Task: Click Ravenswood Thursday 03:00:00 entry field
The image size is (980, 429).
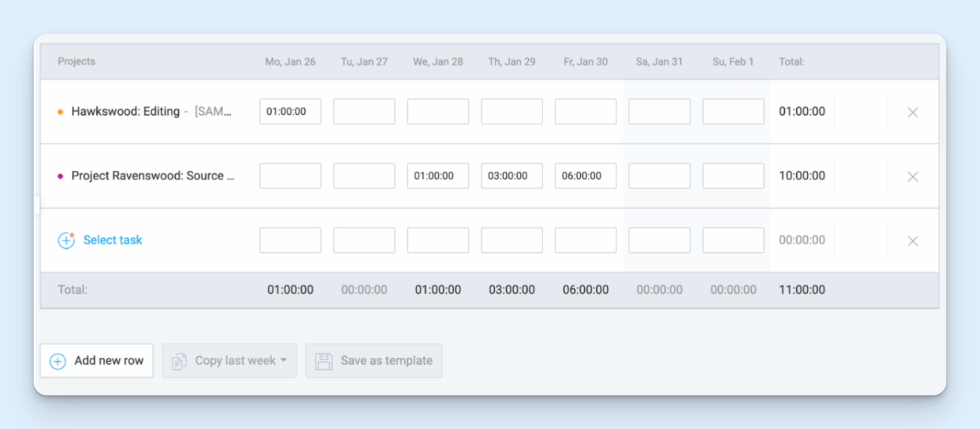Action: 512,176
